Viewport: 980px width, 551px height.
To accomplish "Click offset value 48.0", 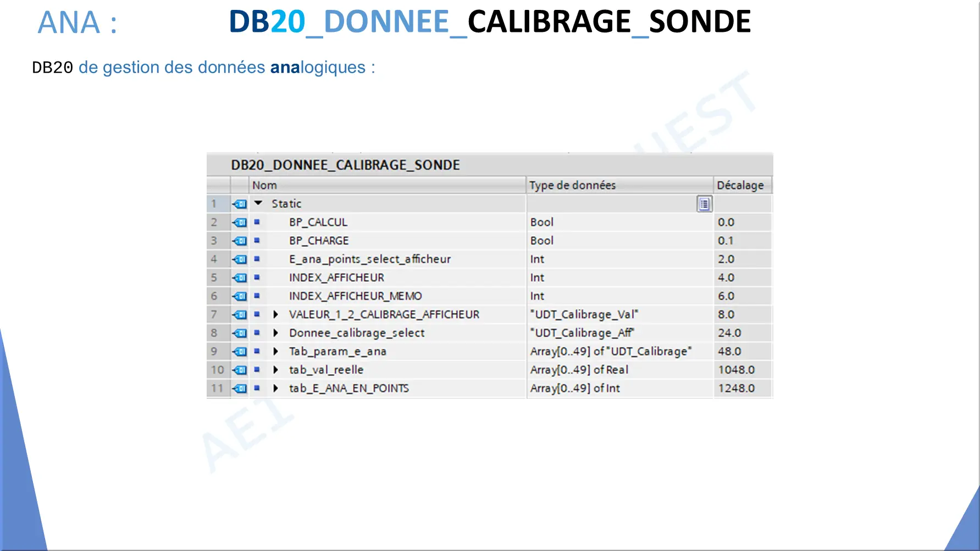I will point(729,352).
